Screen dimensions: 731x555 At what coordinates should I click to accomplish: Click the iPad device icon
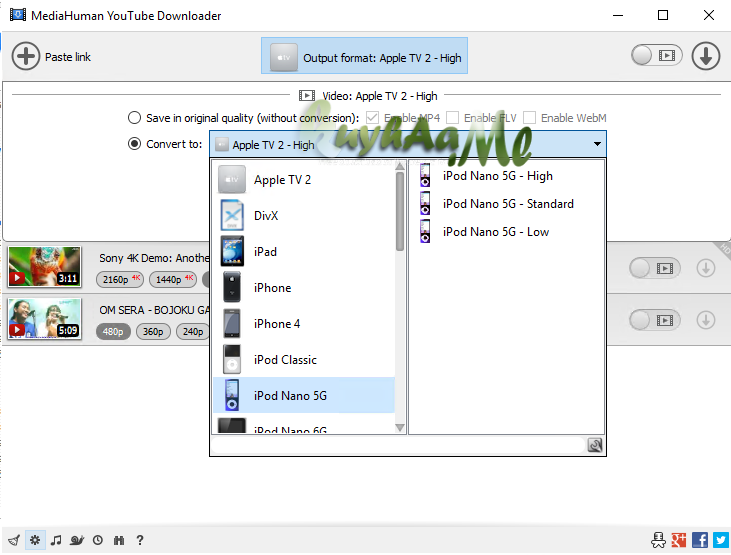232,251
